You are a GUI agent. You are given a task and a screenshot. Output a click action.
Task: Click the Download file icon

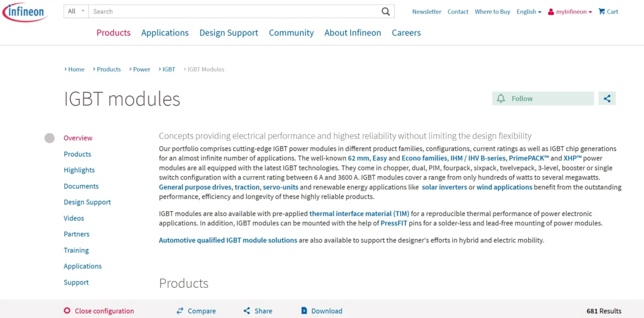click(x=304, y=311)
